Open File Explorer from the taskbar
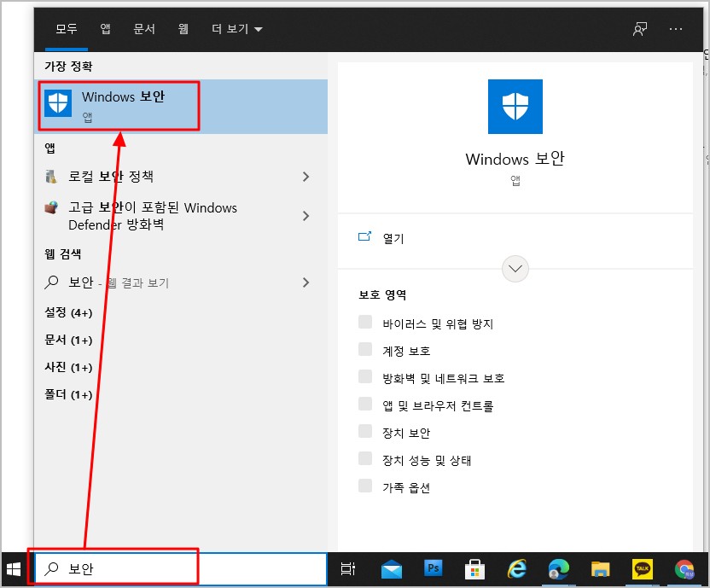 tap(601, 569)
